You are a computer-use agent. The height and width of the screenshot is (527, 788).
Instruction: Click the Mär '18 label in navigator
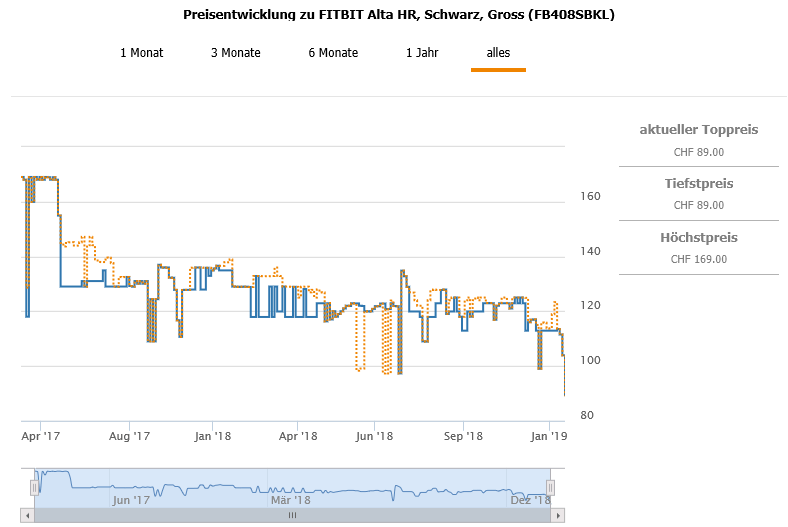[290, 500]
